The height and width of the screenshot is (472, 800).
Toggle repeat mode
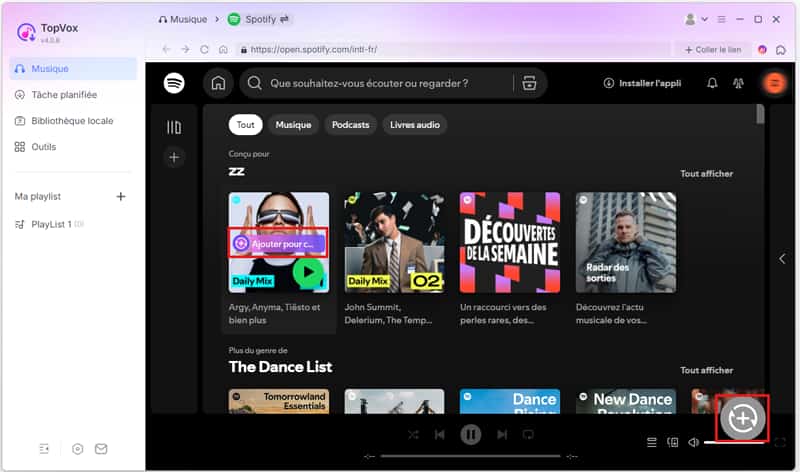pos(528,435)
